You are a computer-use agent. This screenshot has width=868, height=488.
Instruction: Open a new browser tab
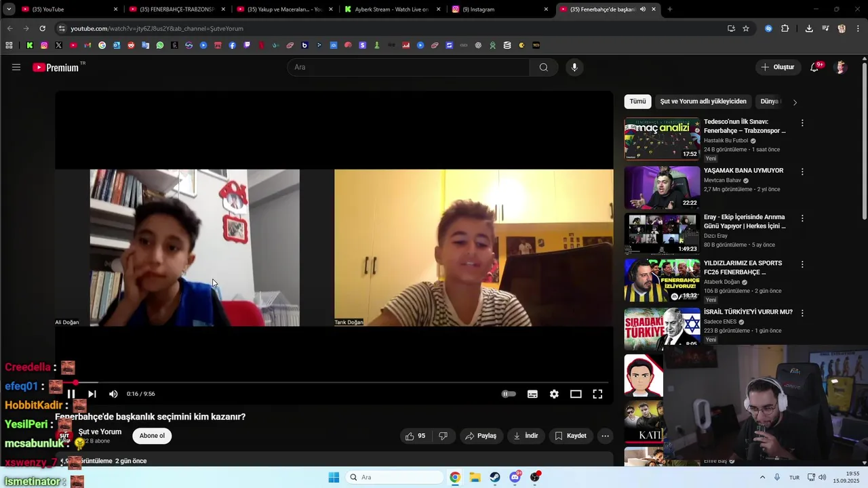(x=670, y=9)
